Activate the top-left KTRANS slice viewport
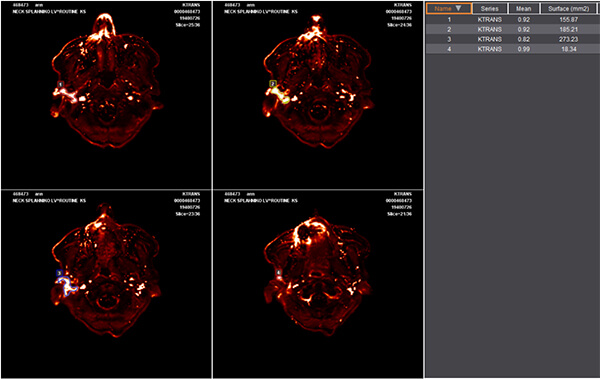This screenshot has width=600, height=379. point(106,95)
